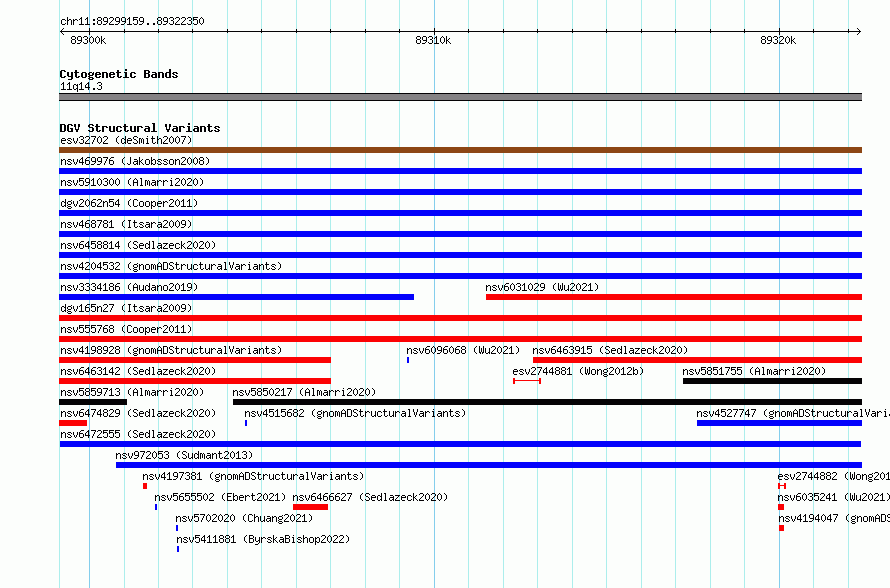Select the nsv469976 (Jakobsson2008) label

[x=135, y=161]
